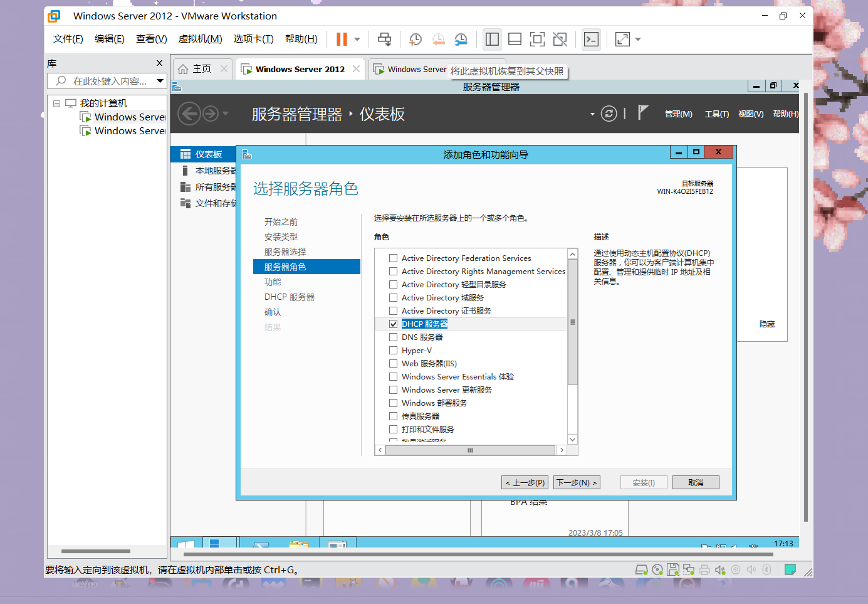This screenshot has width=868, height=604.
Task: Close the Windows Server 2012 tab
Action: pos(356,69)
